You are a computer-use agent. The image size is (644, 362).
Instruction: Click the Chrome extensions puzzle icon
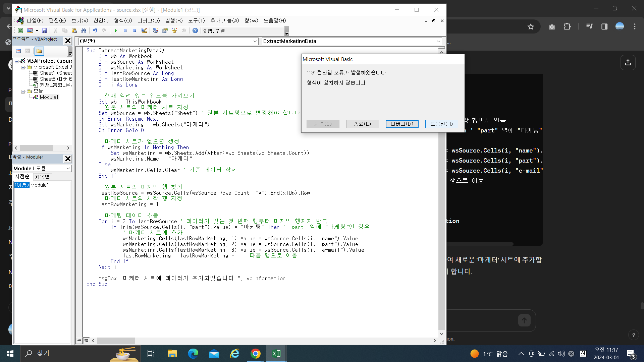pyautogui.click(x=567, y=26)
